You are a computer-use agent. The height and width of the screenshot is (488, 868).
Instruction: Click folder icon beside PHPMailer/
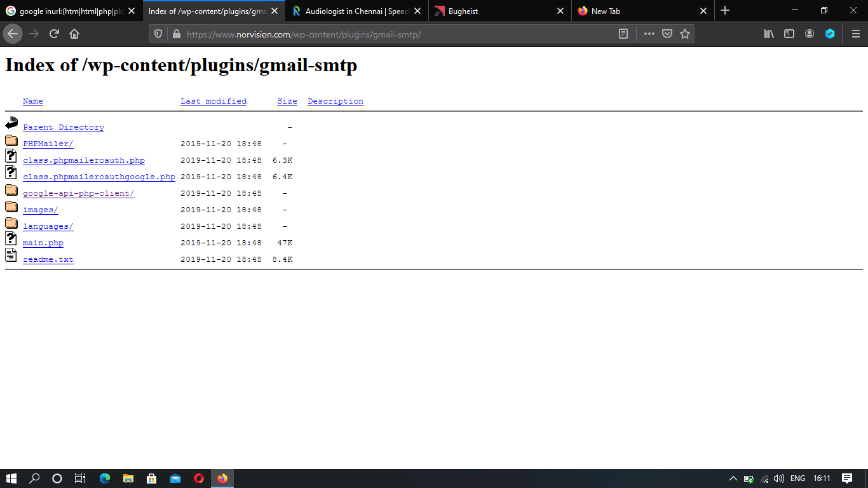tap(11, 140)
